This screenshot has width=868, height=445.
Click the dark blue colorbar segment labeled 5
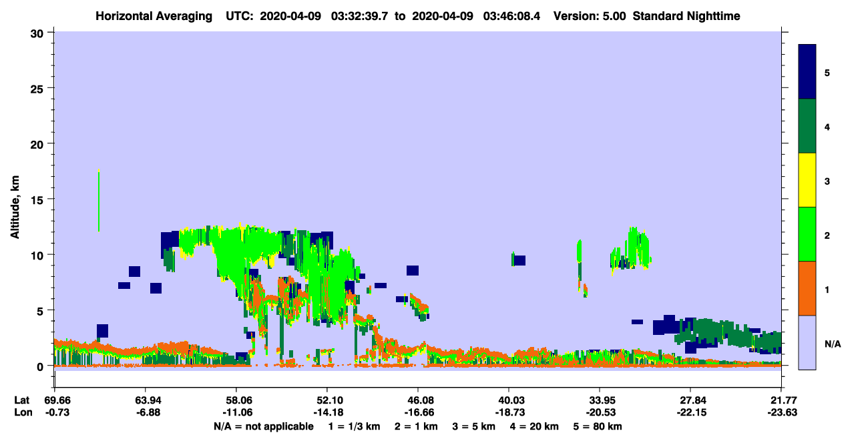point(807,72)
